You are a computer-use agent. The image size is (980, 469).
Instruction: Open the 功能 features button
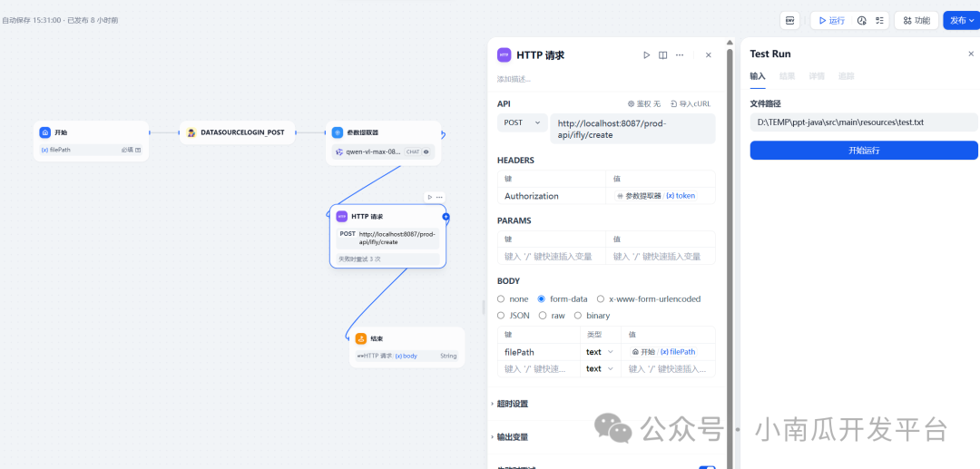click(916, 21)
